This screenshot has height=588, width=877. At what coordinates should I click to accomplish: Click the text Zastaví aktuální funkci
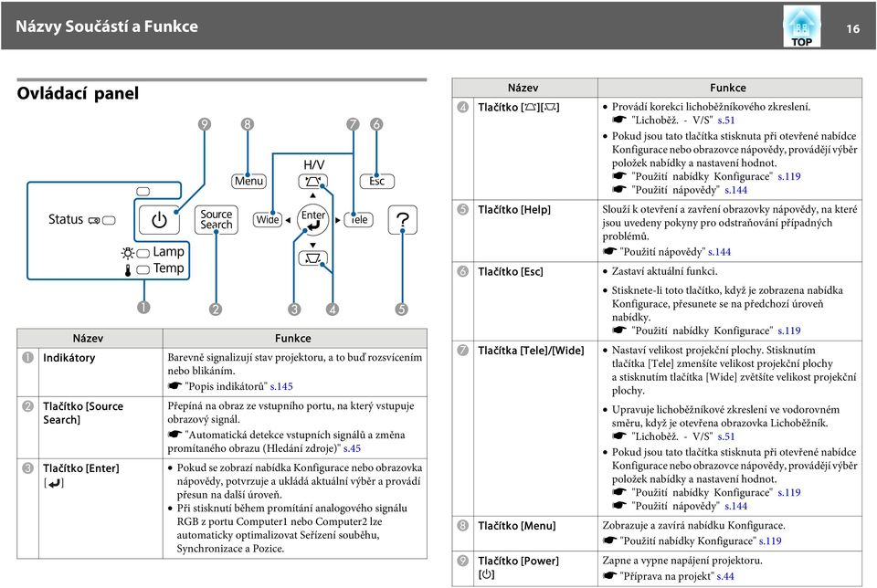point(664,272)
